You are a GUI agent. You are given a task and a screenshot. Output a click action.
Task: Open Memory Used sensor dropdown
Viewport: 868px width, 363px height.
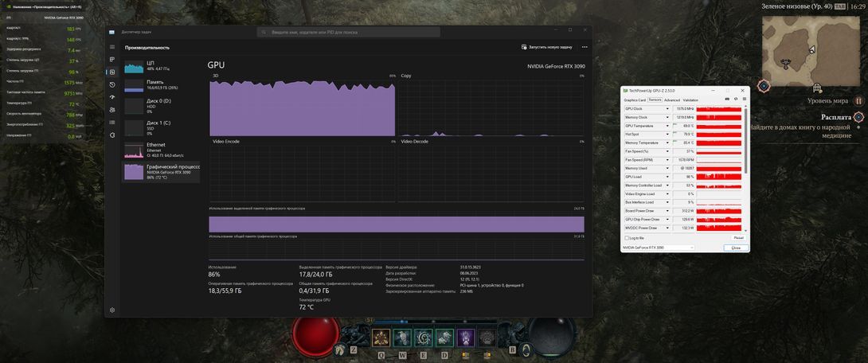click(x=667, y=168)
